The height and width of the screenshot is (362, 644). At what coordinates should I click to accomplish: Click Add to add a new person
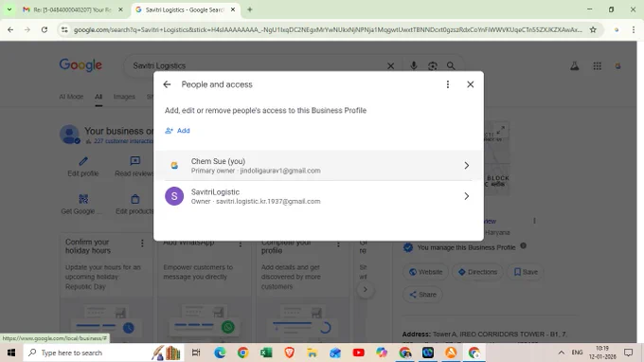177,131
